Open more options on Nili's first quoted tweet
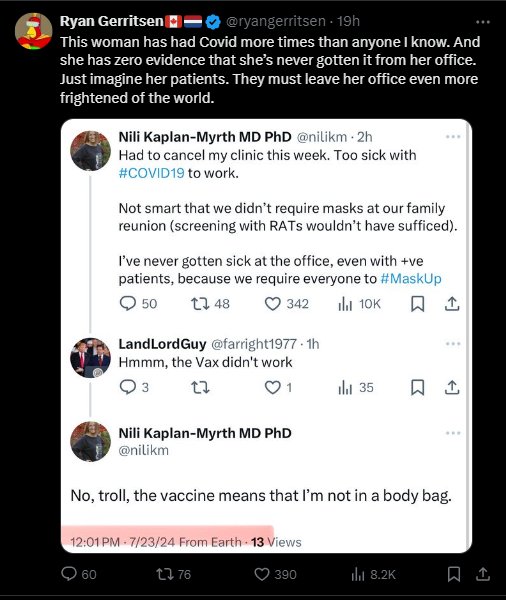This screenshot has height=600, width=506. tap(453, 137)
